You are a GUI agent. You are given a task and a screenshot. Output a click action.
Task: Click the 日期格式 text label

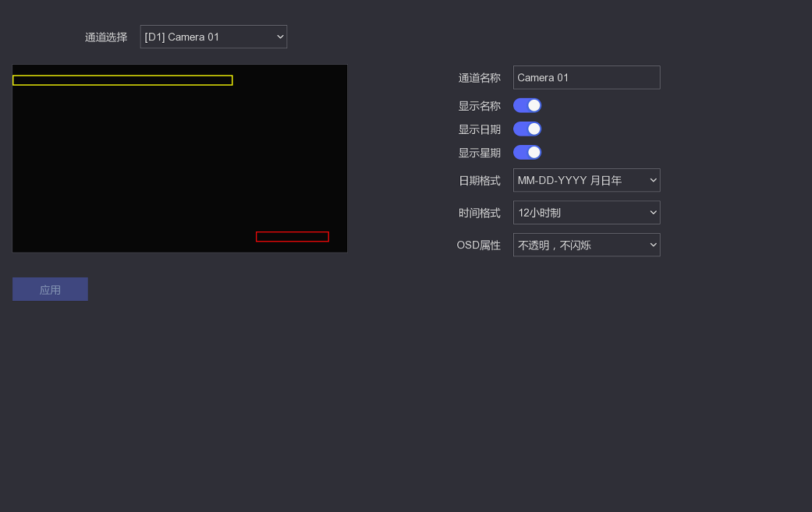[x=479, y=181]
